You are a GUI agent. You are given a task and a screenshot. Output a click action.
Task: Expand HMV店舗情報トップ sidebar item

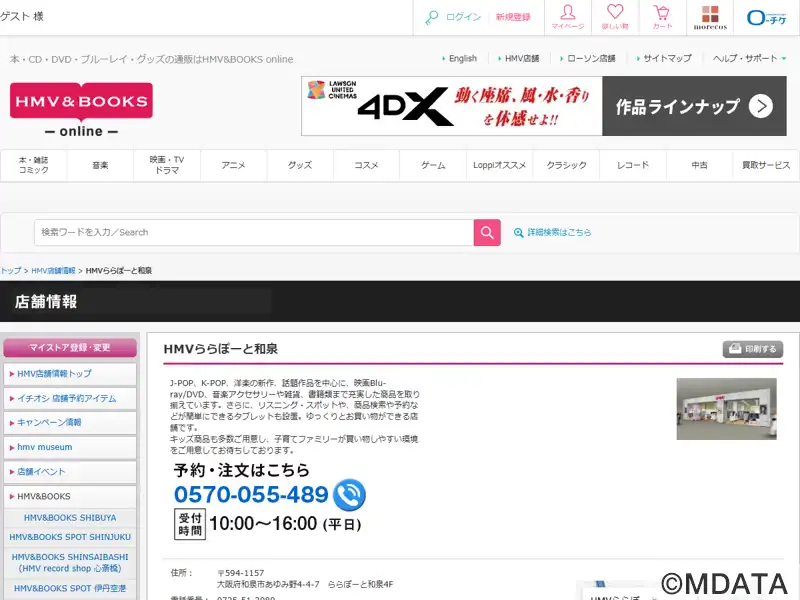tap(70, 374)
